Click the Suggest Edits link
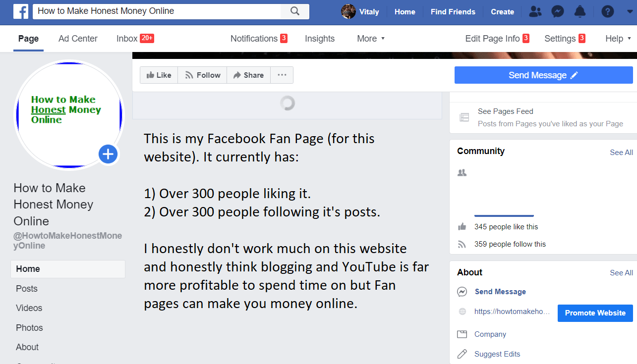This screenshot has width=637, height=364. pyautogui.click(x=497, y=354)
